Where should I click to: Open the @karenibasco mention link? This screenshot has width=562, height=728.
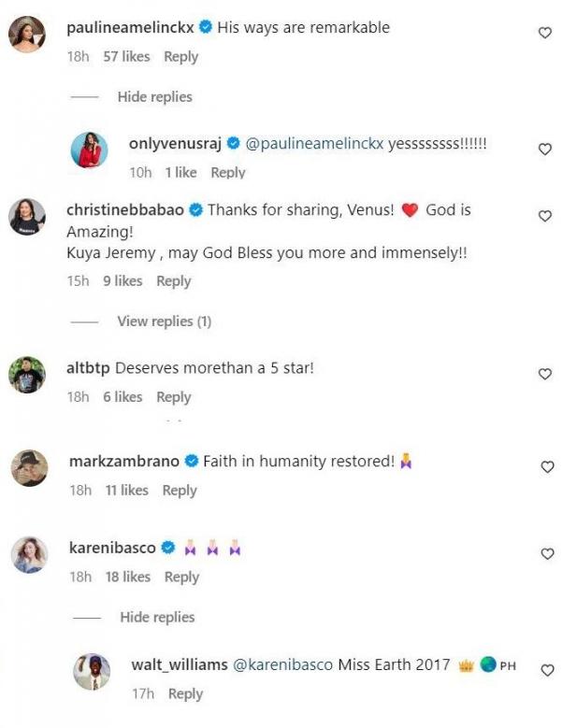tap(279, 665)
